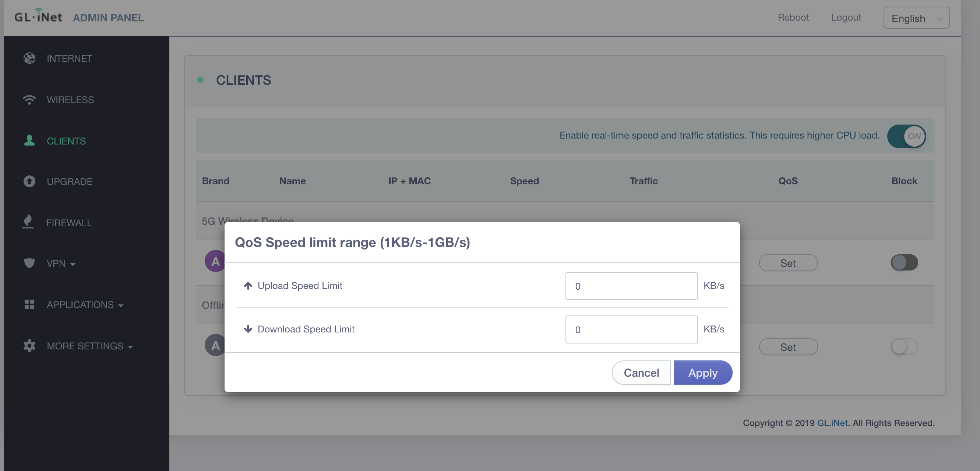Open the Firewall menu item
This screenshot has height=471, width=980.
pos(69,223)
